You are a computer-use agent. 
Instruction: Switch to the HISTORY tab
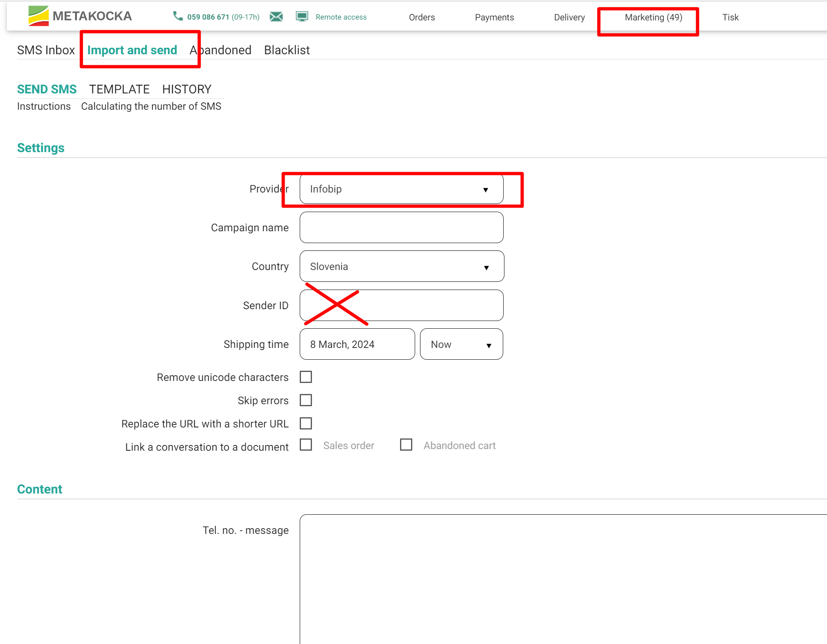click(x=187, y=89)
